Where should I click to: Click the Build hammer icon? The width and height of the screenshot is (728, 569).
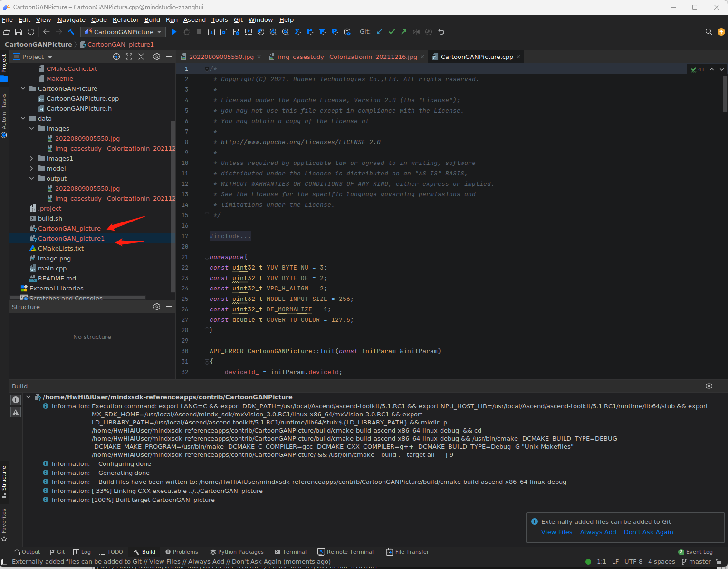(71, 32)
